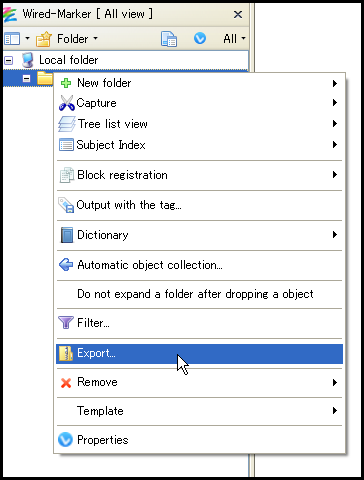
Task: Click the scissors Capture icon
Action: [67, 103]
